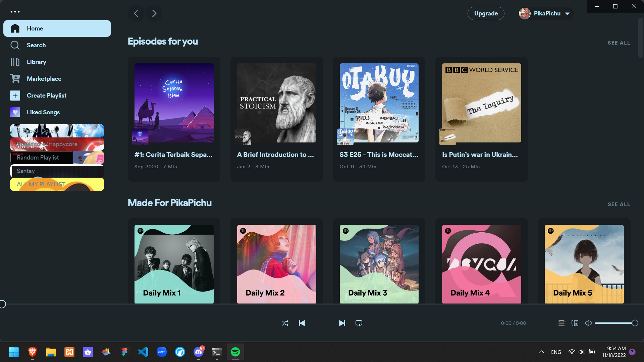Adjust the volume slider
Screen dimensions: 644x362
click(x=614, y=323)
